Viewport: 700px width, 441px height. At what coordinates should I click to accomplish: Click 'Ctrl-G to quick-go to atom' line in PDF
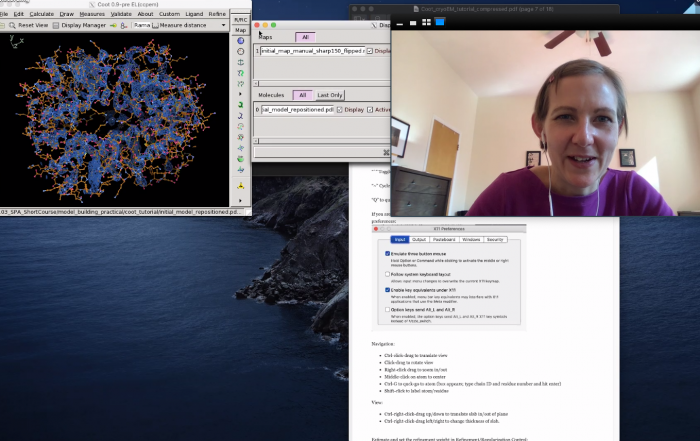pos(472,384)
